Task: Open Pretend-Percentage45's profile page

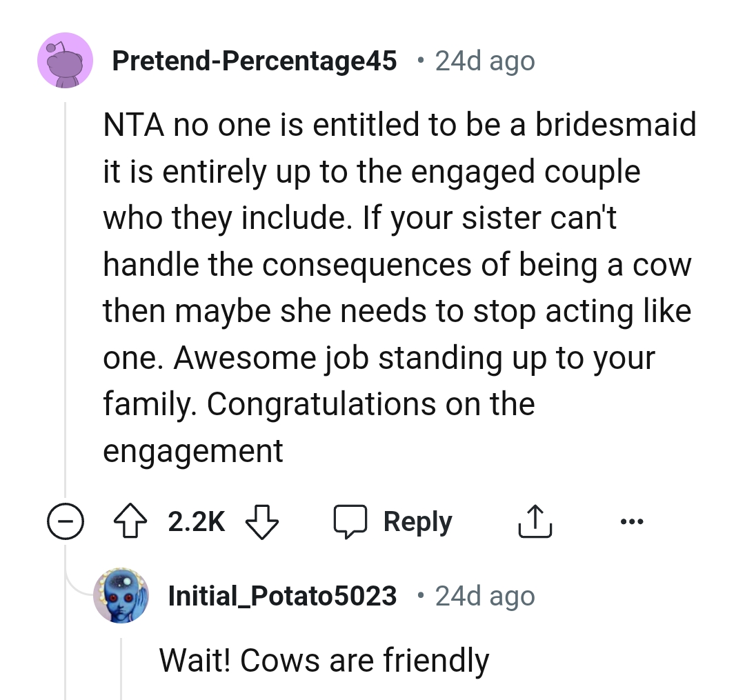Action: click(255, 60)
